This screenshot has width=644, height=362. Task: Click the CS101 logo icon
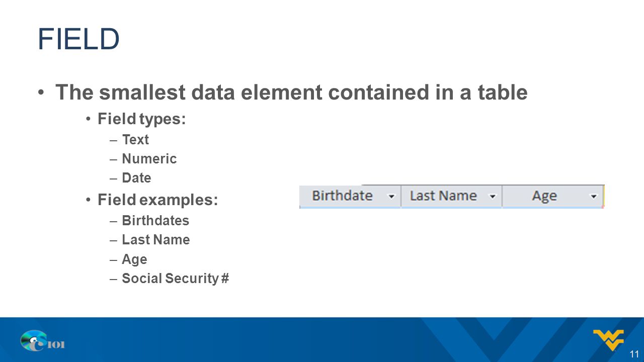[43, 341]
